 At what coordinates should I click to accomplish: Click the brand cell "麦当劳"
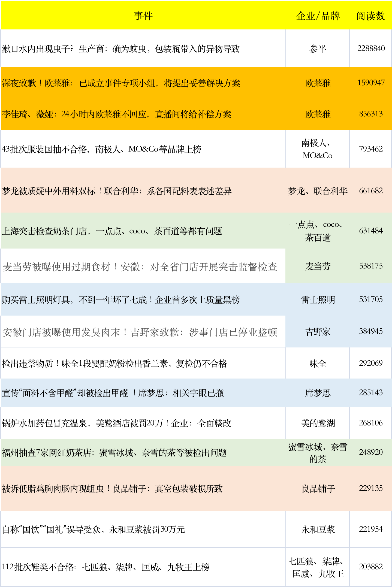tap(318, 266)
